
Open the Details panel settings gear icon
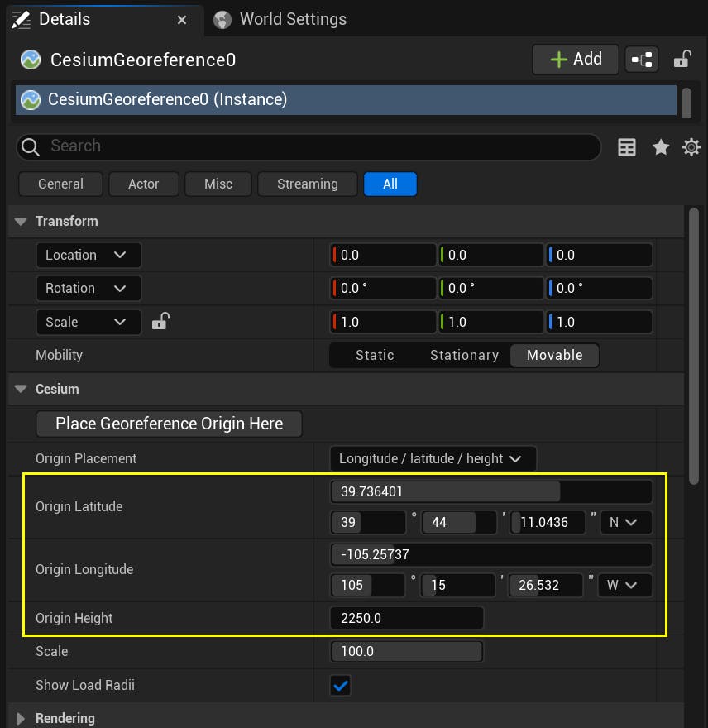[x=691, y=146]
